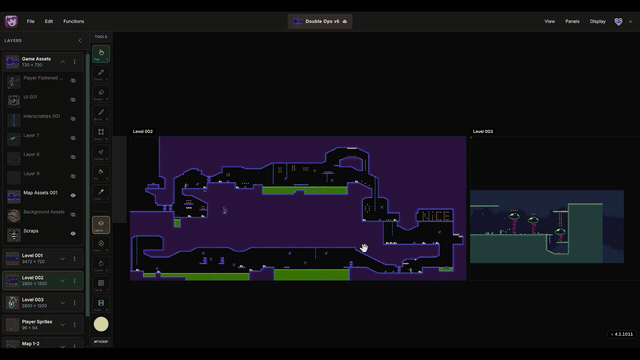Image resolution: width=640 pixels, height=360 pixels.
Task: Toggle visibility of UI 001 layer
Action: point(73,100)
